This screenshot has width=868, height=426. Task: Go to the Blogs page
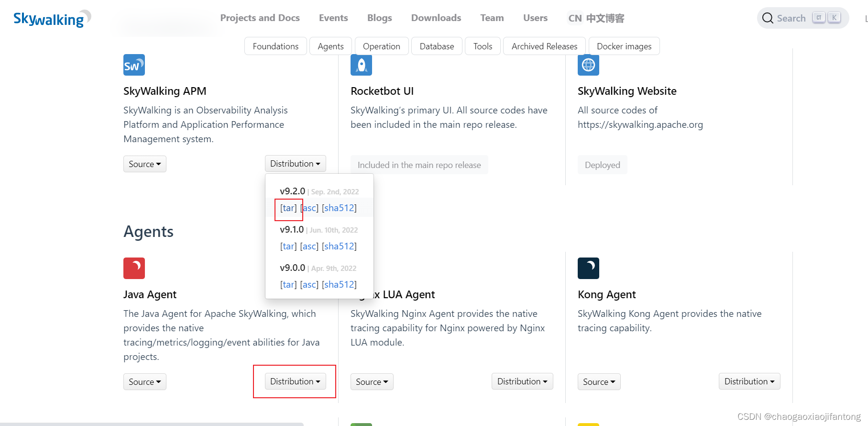pos(379,18)
